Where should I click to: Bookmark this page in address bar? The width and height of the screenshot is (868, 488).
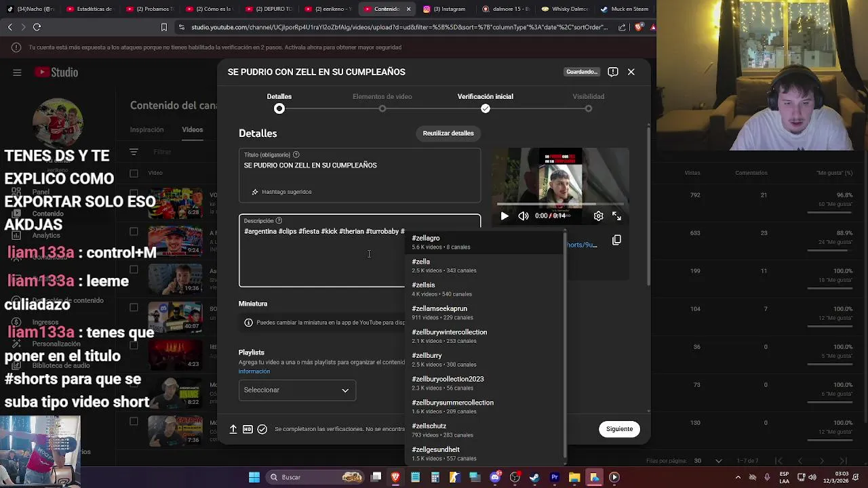[x=163, y=27]
